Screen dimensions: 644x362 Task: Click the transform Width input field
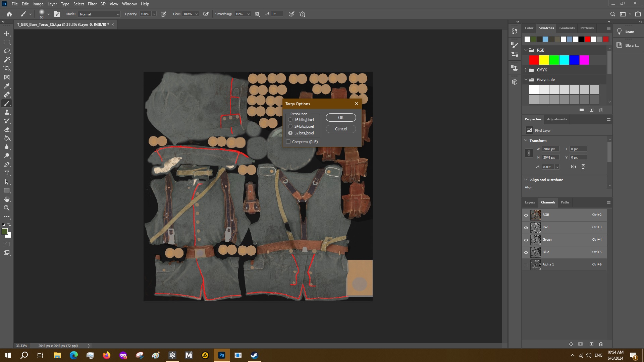pos(550,149)
